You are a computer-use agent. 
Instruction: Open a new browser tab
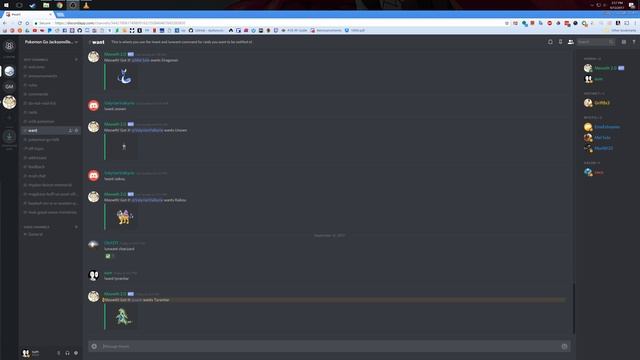[60, 15]
